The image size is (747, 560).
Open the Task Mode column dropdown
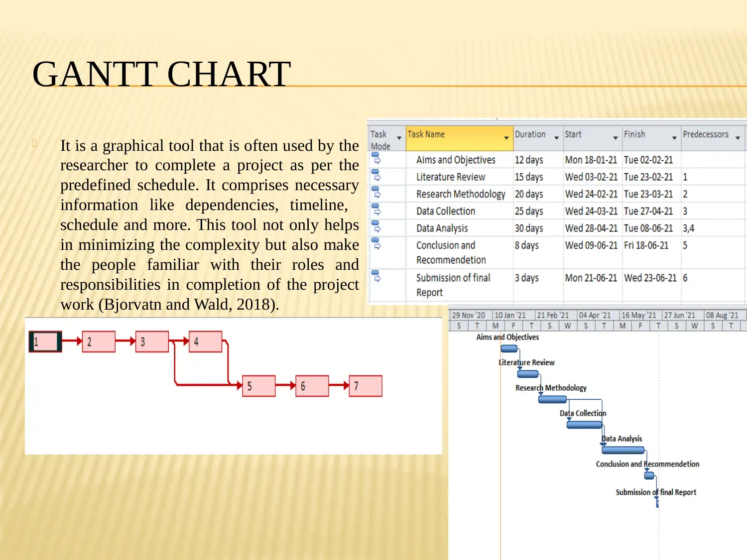[399, 138]
